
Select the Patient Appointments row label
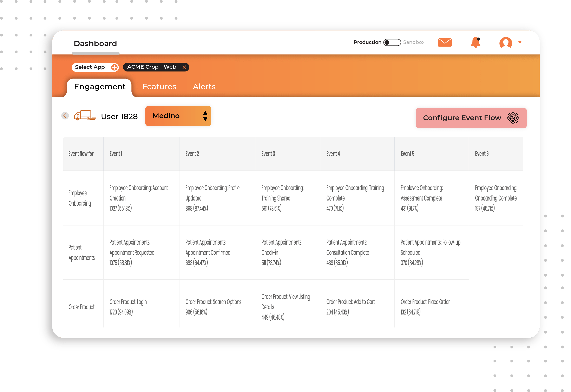click(81, 252)
